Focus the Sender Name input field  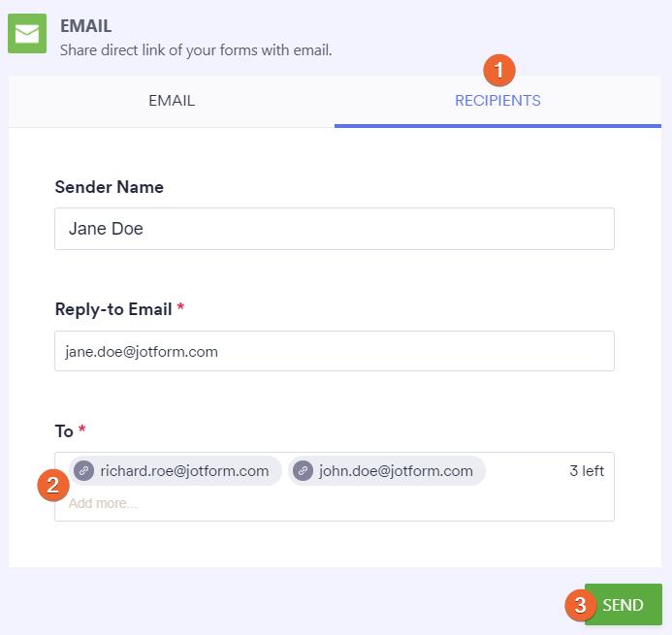point(334,229)
